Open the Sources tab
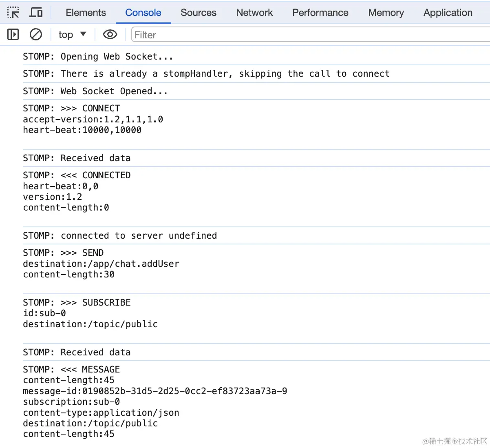The height and width of the screenshot is (448, 490). coord(199,13)
